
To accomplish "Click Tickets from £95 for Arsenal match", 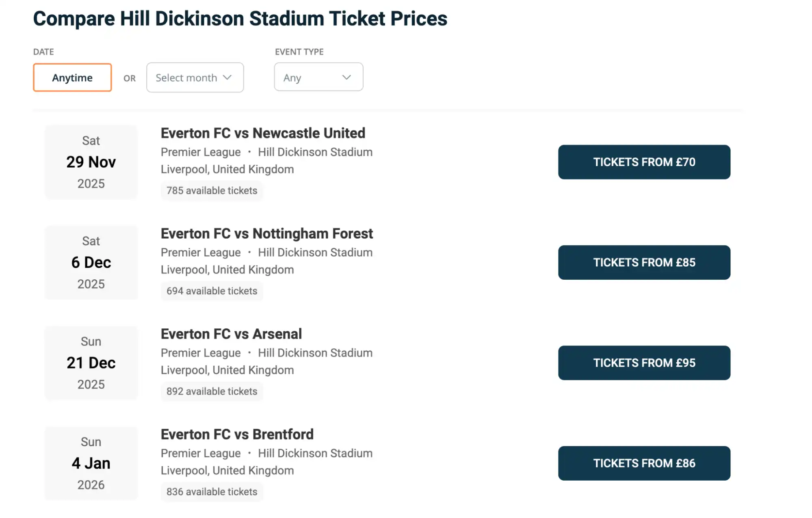I will (x=644, y=363).
